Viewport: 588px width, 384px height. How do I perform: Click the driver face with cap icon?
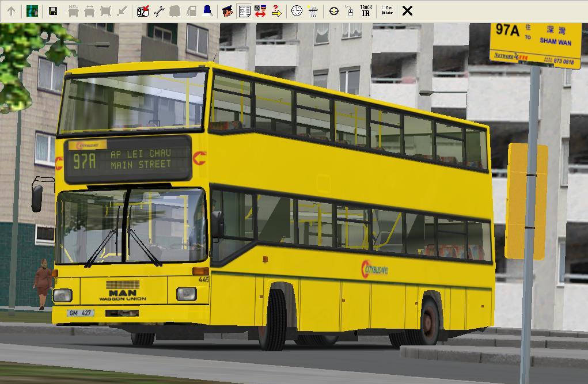point(227,11)
